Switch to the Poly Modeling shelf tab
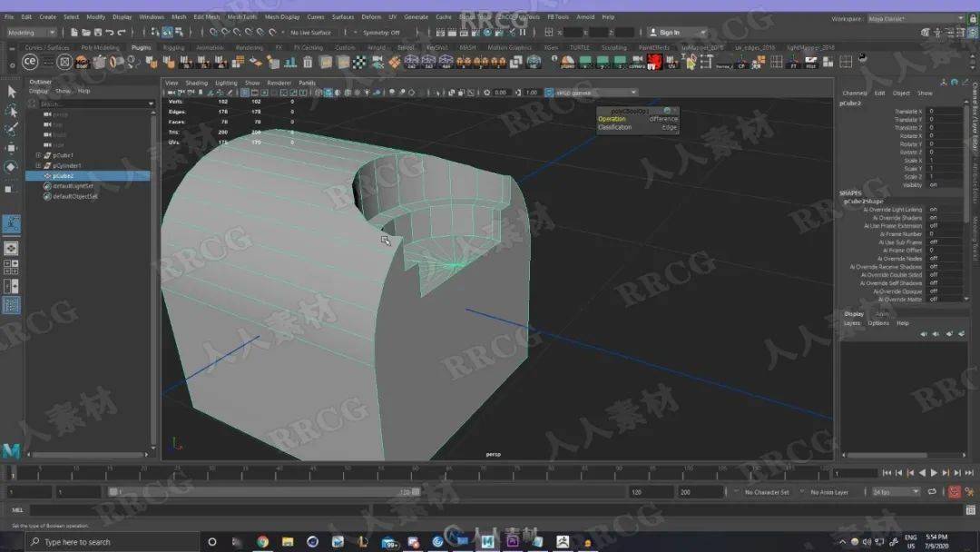The image size is (980, 552). tap(100, 47)
